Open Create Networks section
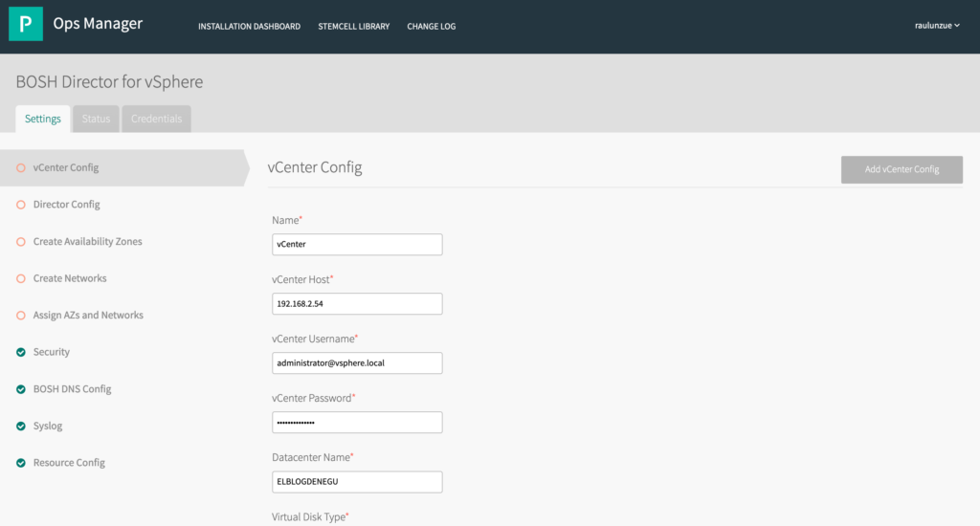 (69, 278)
